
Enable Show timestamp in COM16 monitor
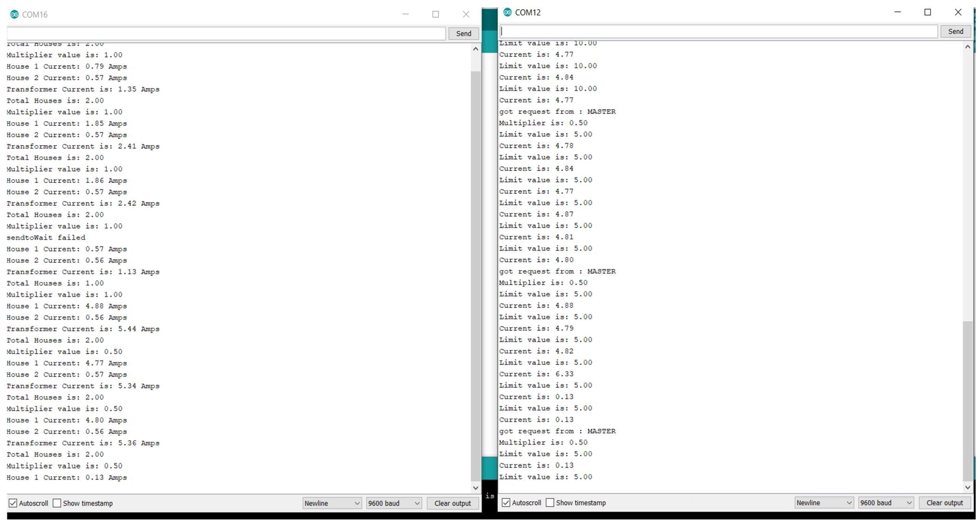click(x=57, y=503)
